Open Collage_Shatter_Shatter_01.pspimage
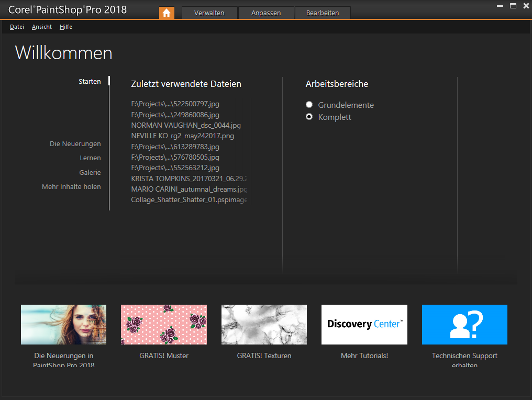The image size is (532, 400). pyautogui.click(x=189, y=200)
